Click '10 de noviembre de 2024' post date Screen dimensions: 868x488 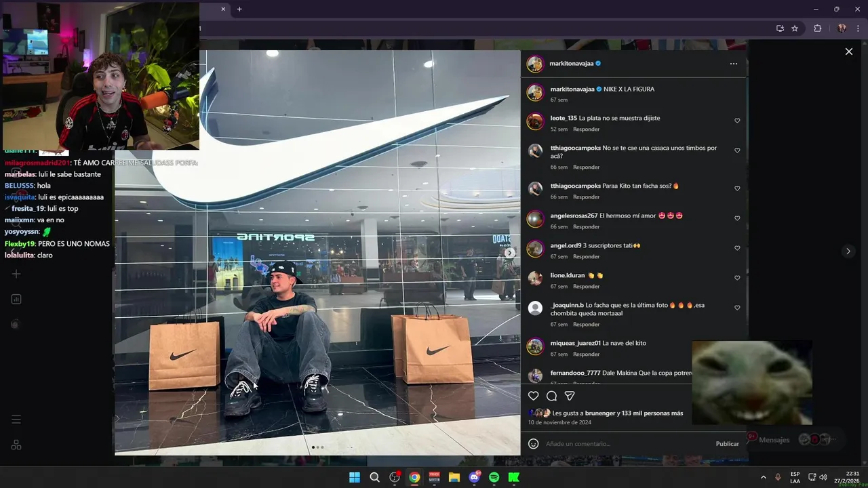pos(559,422)
